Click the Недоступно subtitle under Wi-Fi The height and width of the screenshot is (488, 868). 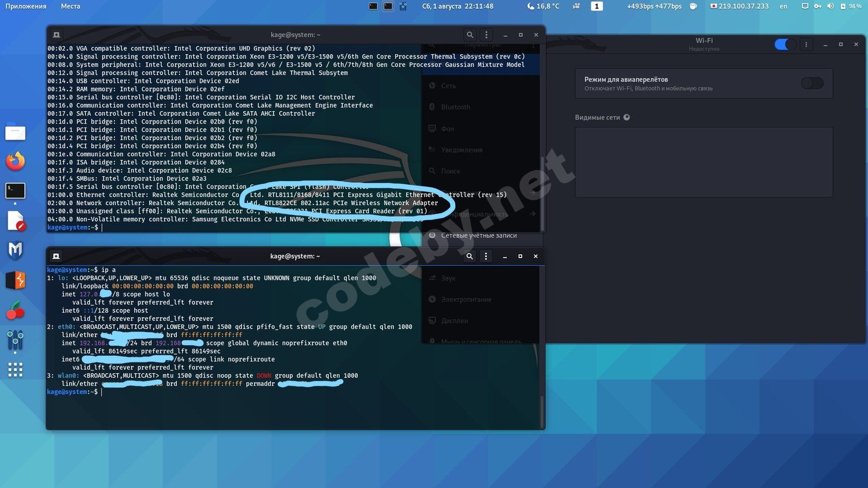[x=704, y=49]
